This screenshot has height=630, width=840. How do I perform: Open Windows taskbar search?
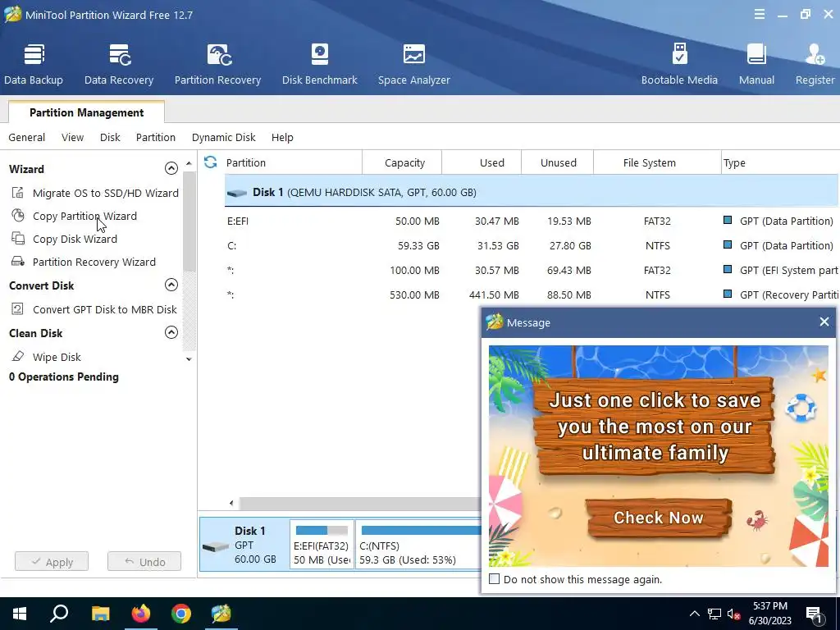point(59,614)
